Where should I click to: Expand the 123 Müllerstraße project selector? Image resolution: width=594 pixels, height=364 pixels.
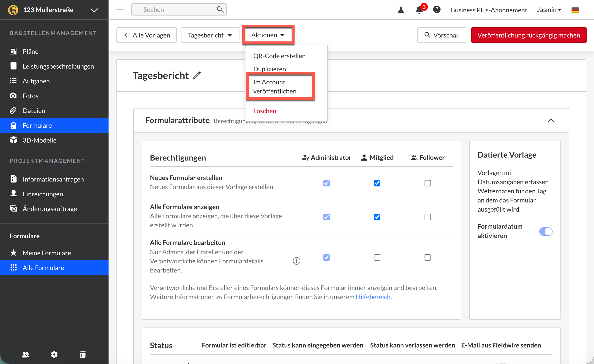[x=94, y=10]
